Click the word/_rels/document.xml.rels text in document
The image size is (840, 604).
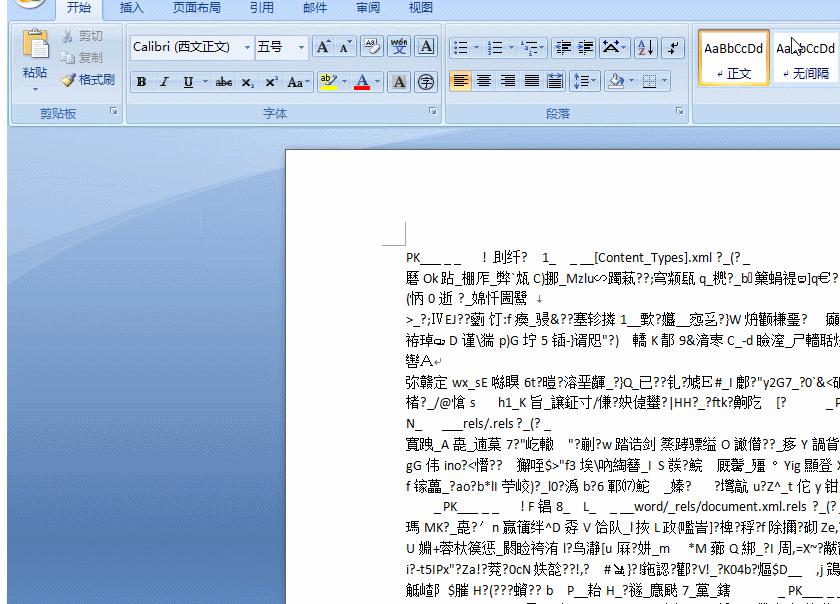(720, 506)
